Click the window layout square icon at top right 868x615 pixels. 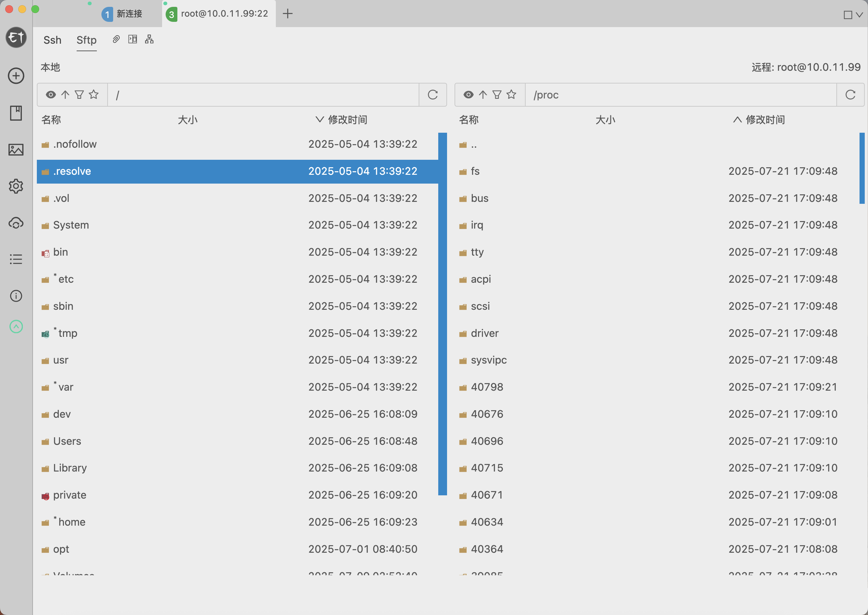[848, 15]
